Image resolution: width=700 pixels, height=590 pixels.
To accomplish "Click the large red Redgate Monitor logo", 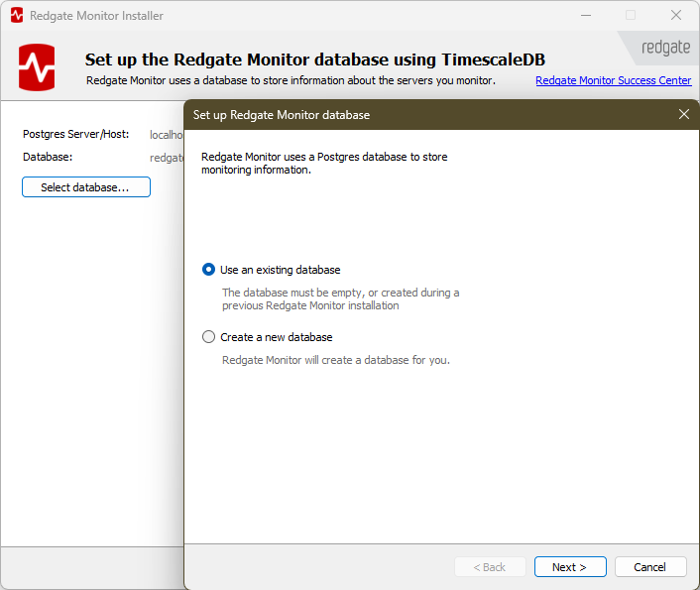I will pos(37,67).
